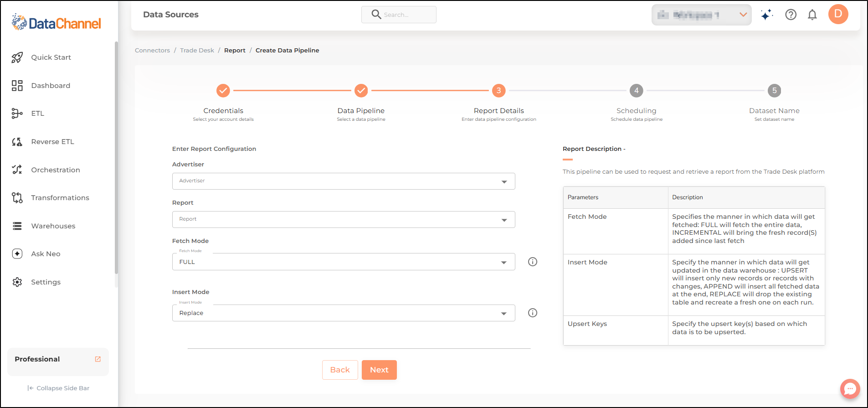The image size is (868, 408).
Task: Open the help question mark icon
Action: pos(791,15)
